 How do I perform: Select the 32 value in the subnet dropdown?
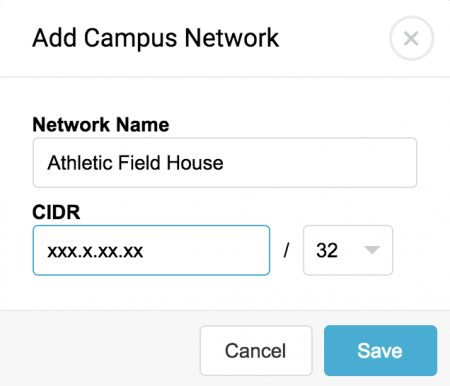[x=327, y=250]
